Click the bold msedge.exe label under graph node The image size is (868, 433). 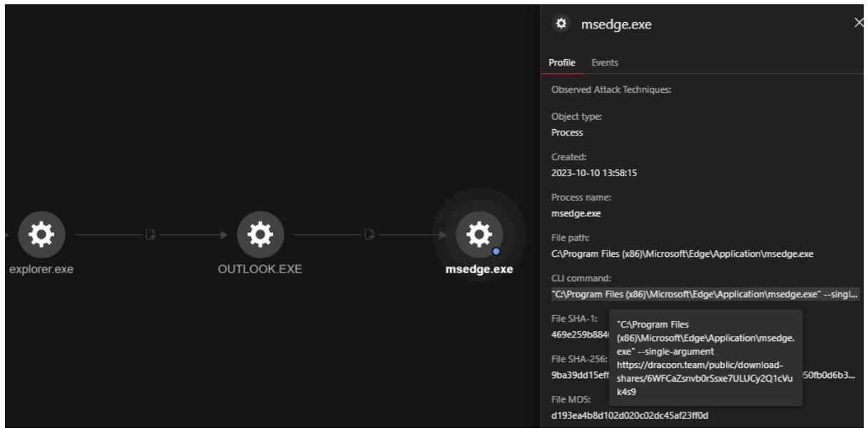click(x=479, y=270)
